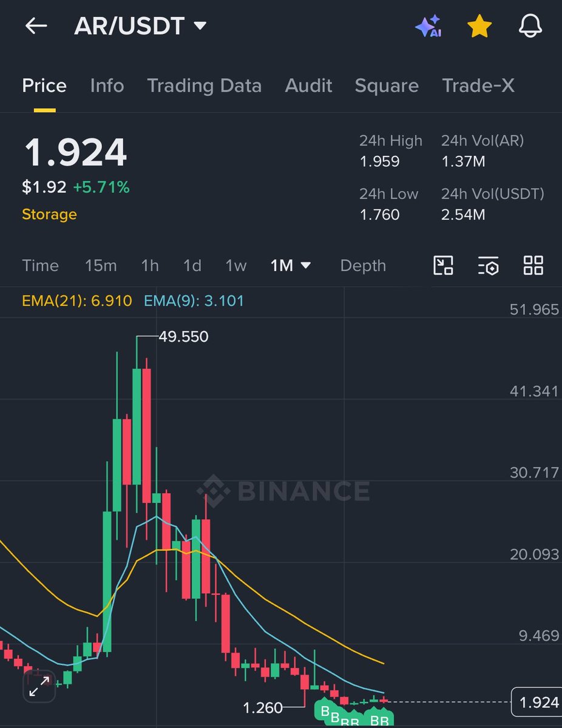This screenshot has height=728, width=562.
Task: Select the Time chart interval
Action: (40, 266)
